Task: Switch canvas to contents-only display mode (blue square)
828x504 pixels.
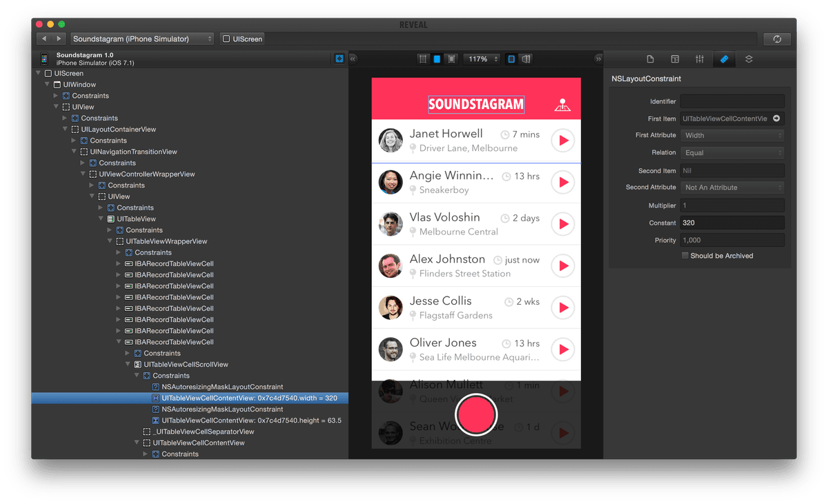Action: [x=437, y=59]
